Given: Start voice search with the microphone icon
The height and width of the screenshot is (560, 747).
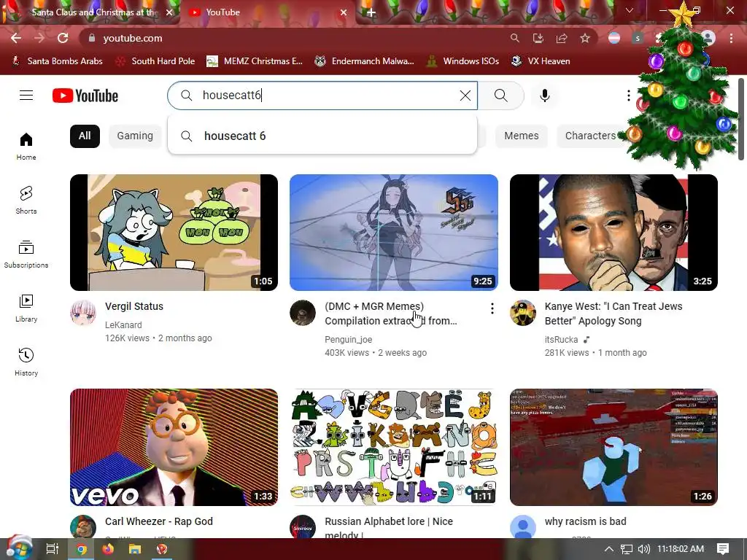Looking at the screenshot, I should (545, 96).
